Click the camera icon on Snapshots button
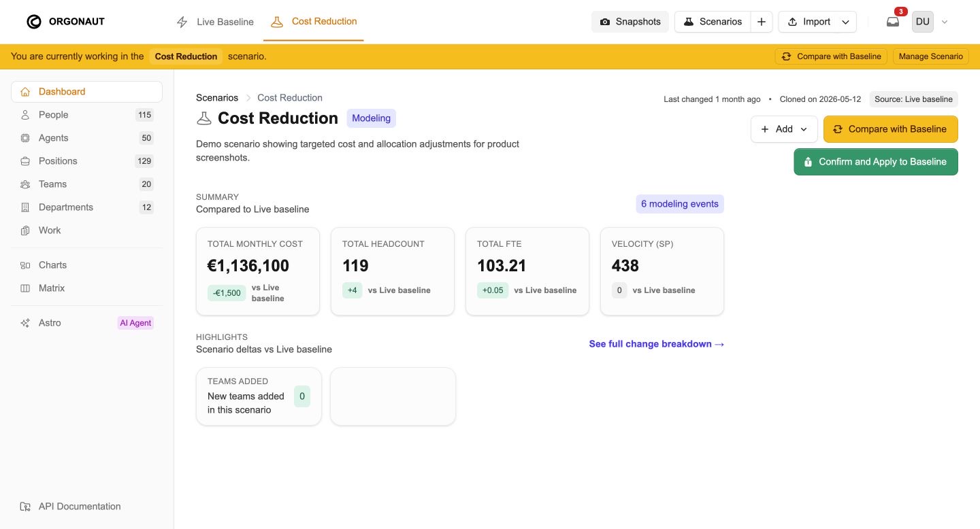Screen dimensions: 980x529 605,22
